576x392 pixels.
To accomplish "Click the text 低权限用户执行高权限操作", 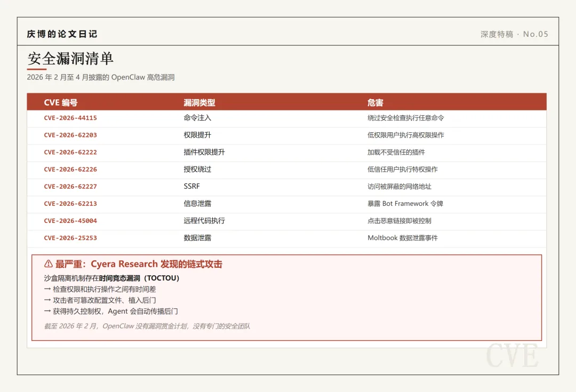I will pyautogui.click(x=406, y=135).
